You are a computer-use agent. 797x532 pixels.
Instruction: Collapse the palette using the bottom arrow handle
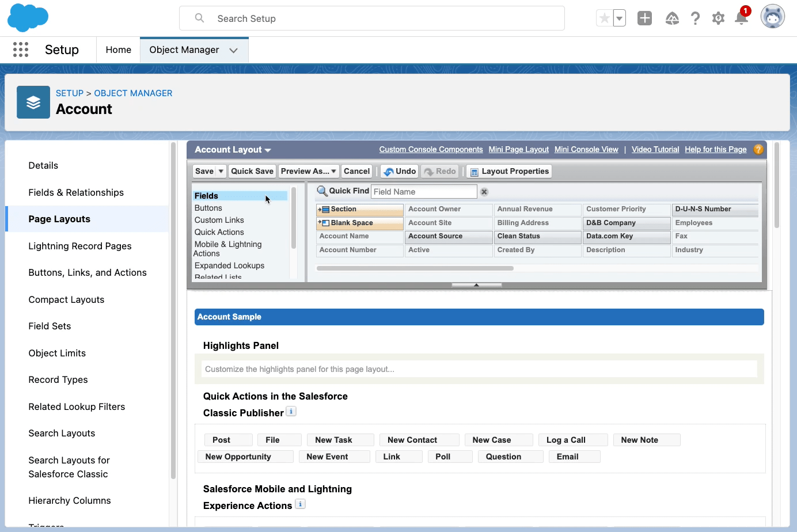coord(476,285)
